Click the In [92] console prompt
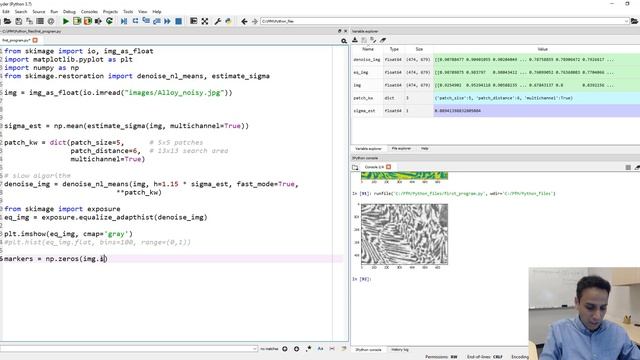Image resolution: width=640 pixels, height=360 pixels. tap(362, 279)
